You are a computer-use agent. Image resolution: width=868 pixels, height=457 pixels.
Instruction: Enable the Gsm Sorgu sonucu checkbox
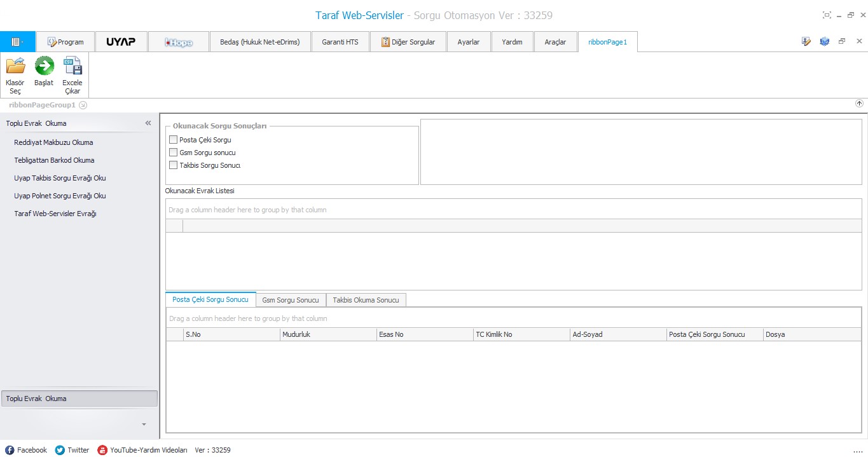173,153
